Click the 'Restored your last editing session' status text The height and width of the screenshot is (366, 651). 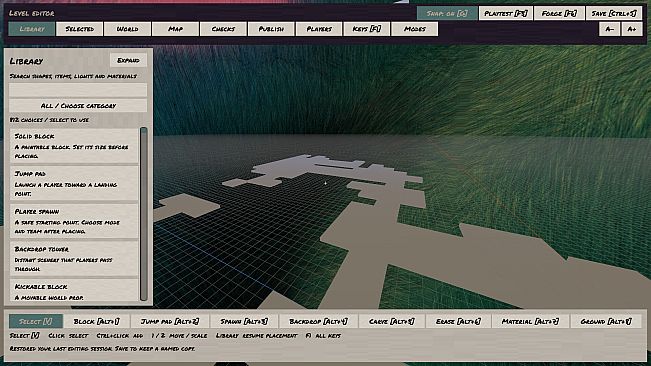pyautogui.click(x=102, y=349)
